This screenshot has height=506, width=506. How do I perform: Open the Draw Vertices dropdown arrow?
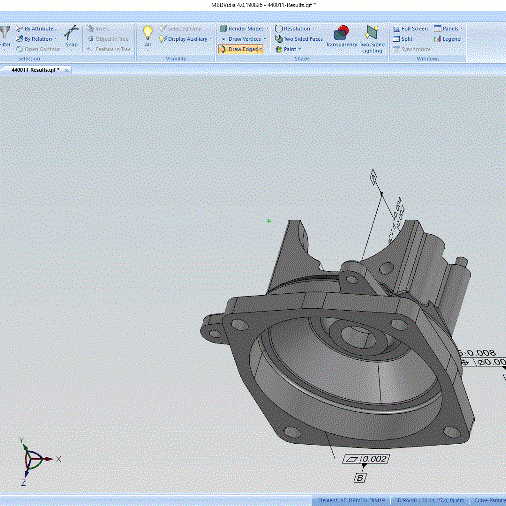point(265,39)
